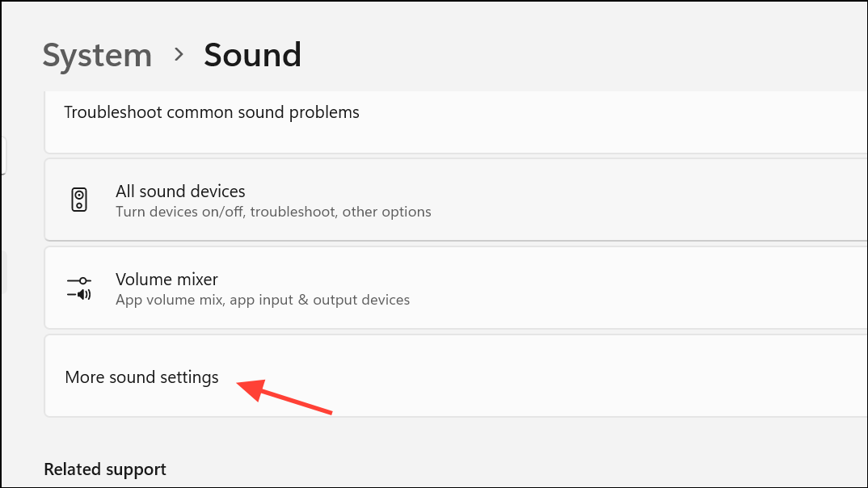Click the Sound breadcrumb label
This screenshot has height=488, width=868.
click(x=251, y=54)
